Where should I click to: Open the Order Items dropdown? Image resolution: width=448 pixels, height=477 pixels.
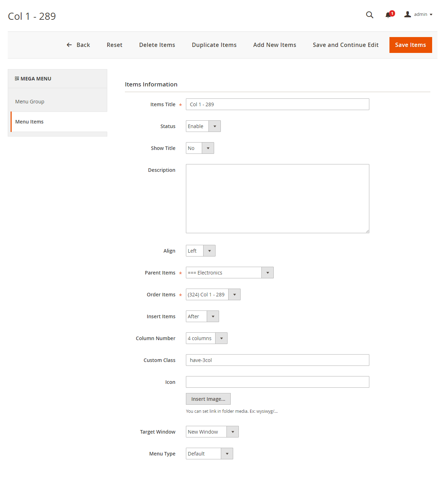[213, 295]
